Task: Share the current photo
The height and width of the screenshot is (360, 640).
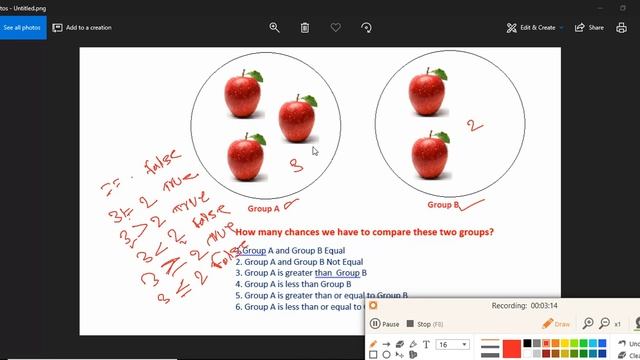Action: (589, 28)
